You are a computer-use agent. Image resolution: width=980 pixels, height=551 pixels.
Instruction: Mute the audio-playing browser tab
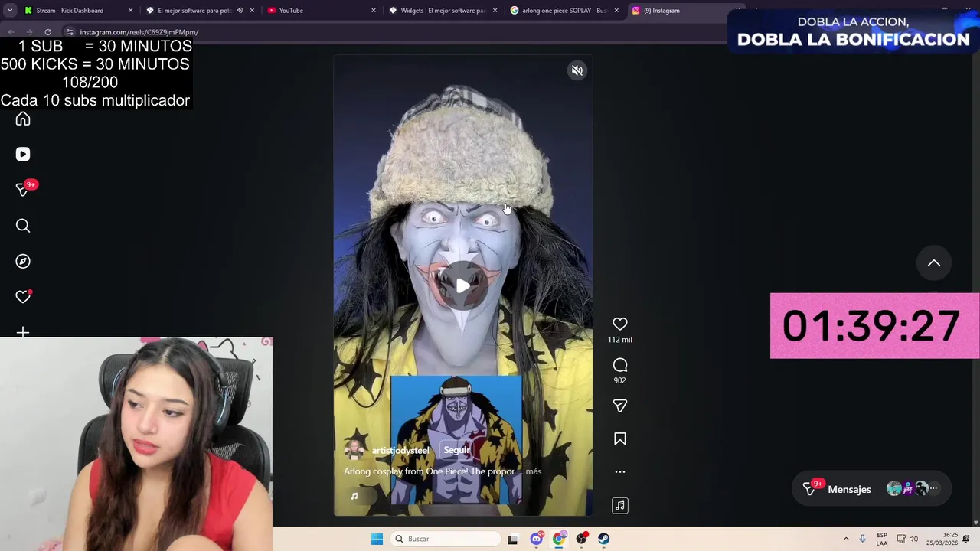coord(240,11)
